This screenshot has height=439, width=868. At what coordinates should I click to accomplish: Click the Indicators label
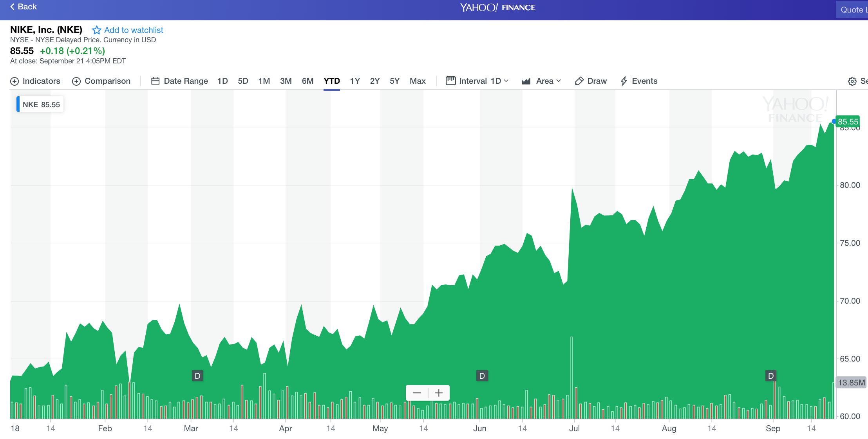41,81
